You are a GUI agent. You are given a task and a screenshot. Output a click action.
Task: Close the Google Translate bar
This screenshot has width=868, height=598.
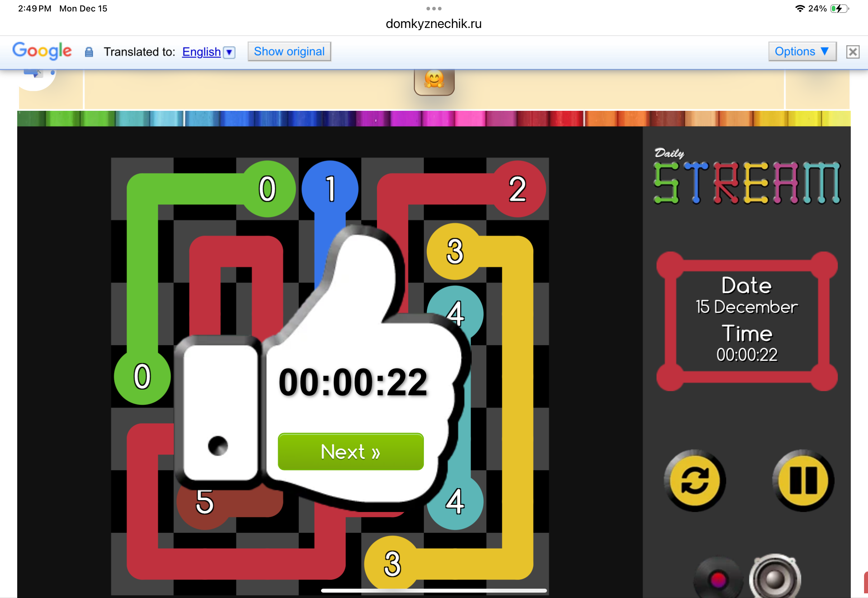852,52
